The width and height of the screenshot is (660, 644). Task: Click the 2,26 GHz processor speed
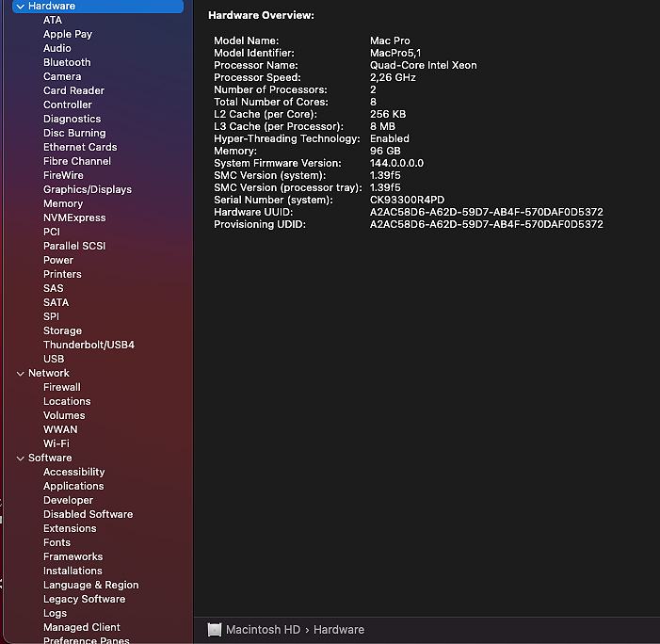pos(393,77)
